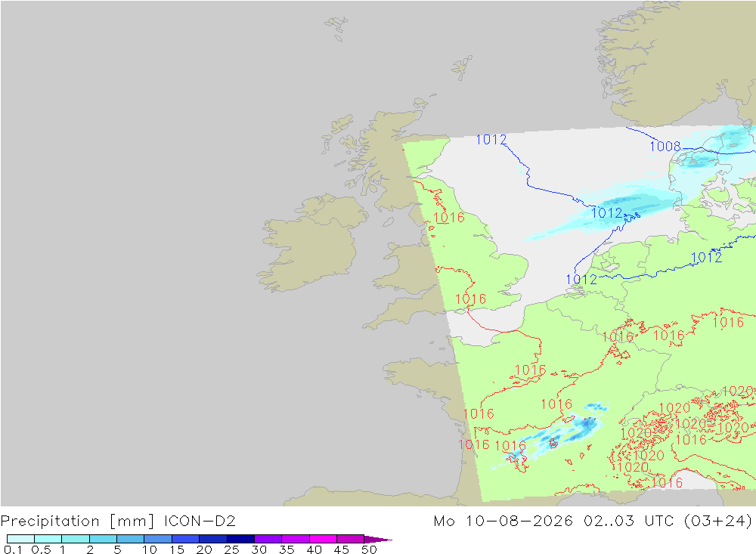Click the '20' legend value
Viewport: 756px width, 554px height.
[x=204, y=549]
